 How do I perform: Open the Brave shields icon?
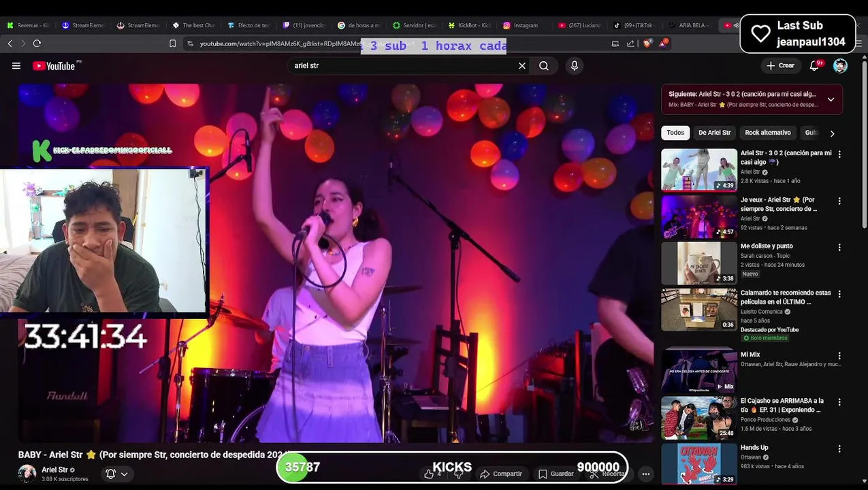tap(647, 44)
